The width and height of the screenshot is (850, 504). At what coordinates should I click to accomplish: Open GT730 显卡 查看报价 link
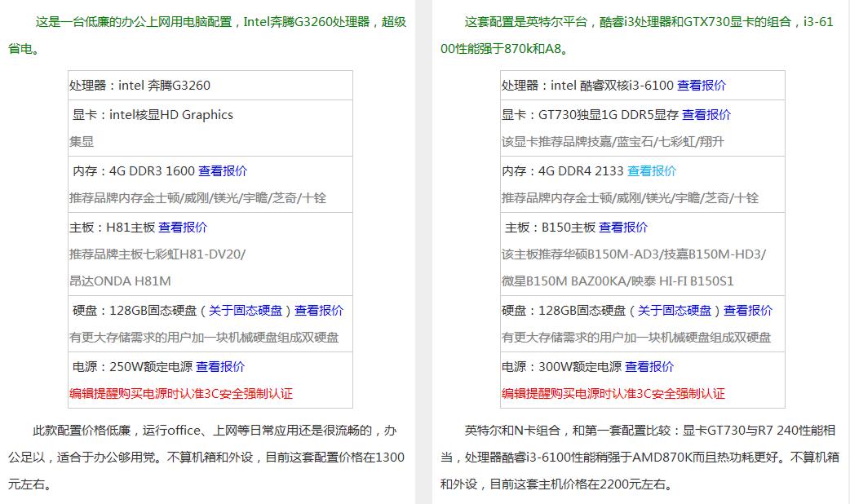point(708,114)
